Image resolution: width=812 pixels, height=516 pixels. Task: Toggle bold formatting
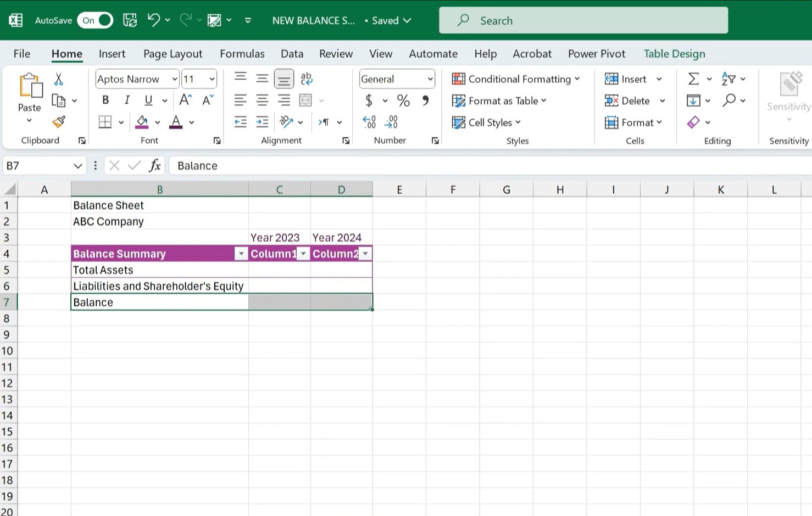coord(105,100)
